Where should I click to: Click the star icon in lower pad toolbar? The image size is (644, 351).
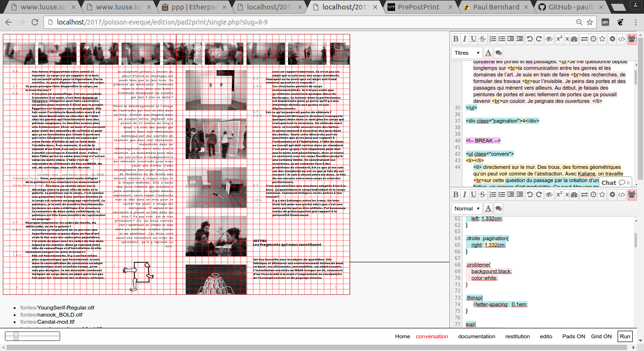tap(602, 194)
